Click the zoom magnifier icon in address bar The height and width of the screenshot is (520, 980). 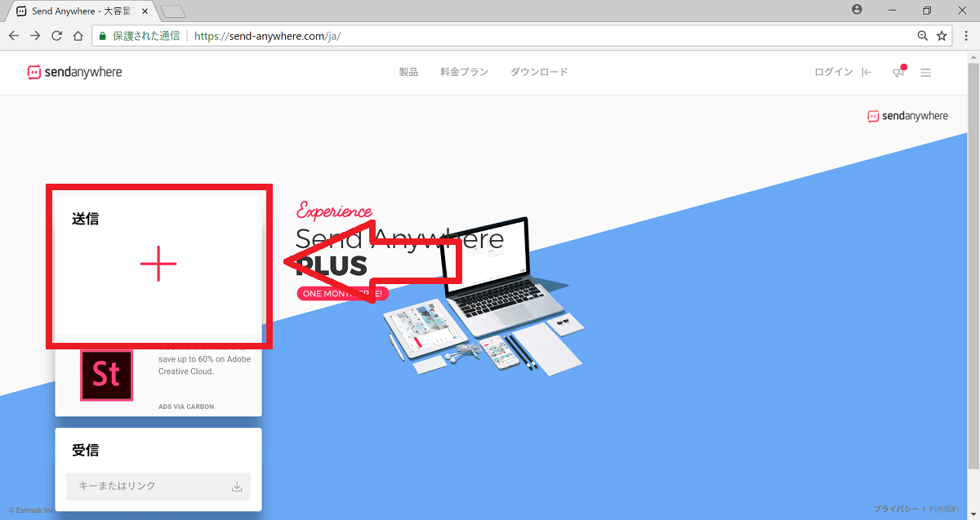(x=923, y=36)
